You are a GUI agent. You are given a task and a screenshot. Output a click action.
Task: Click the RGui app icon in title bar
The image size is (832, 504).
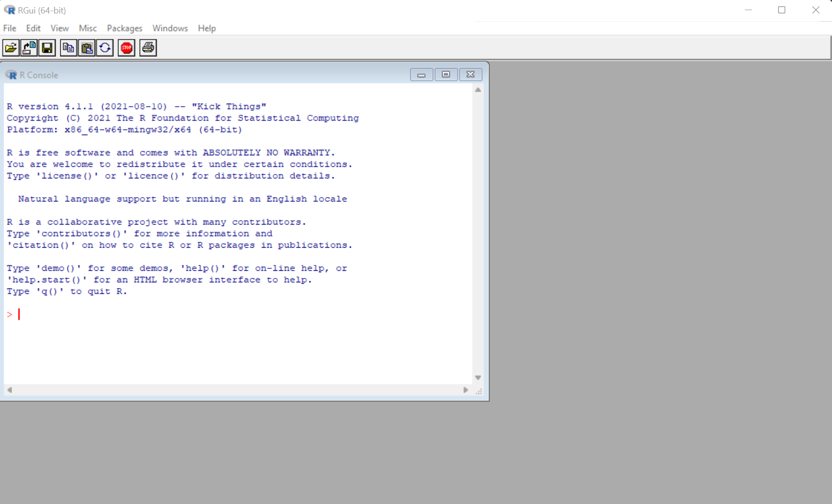click(10, 10)
